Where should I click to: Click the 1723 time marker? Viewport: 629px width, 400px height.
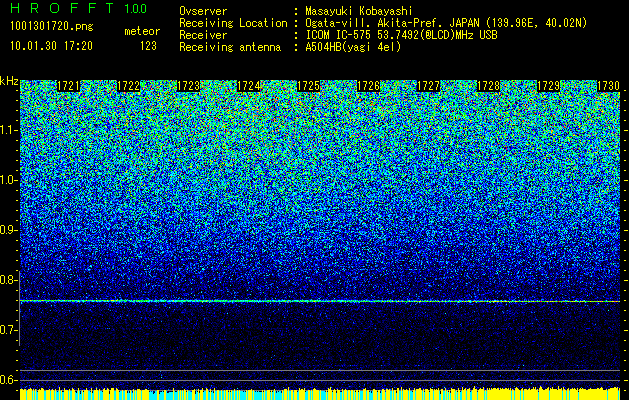tap(188, 86)
